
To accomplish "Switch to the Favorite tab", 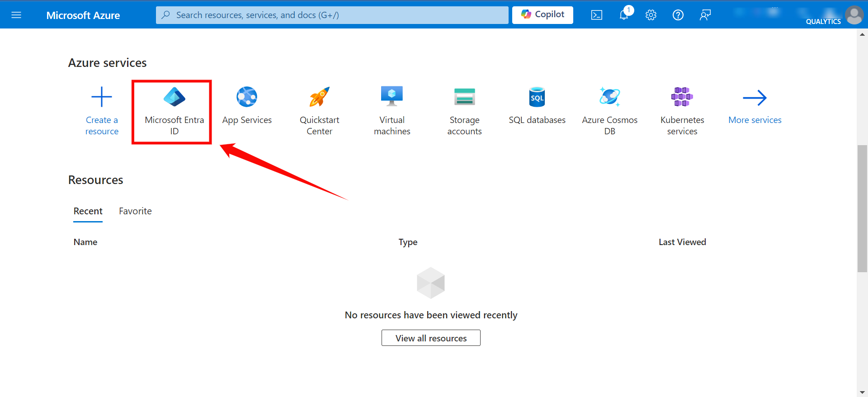I will pyautogui.click(x=135, y=211).
